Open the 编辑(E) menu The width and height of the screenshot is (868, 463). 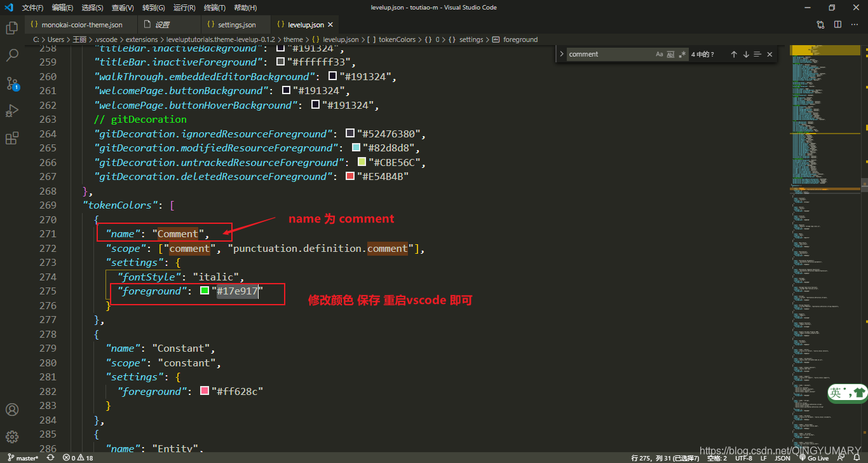pyautogui.click(x=62, y=8)
